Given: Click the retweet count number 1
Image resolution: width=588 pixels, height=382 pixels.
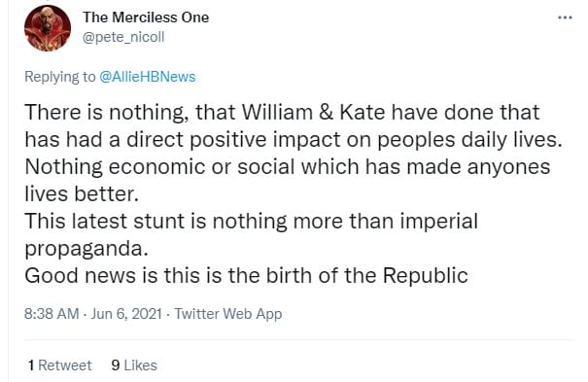Looking at the screenshot, I should pos(31,365).
